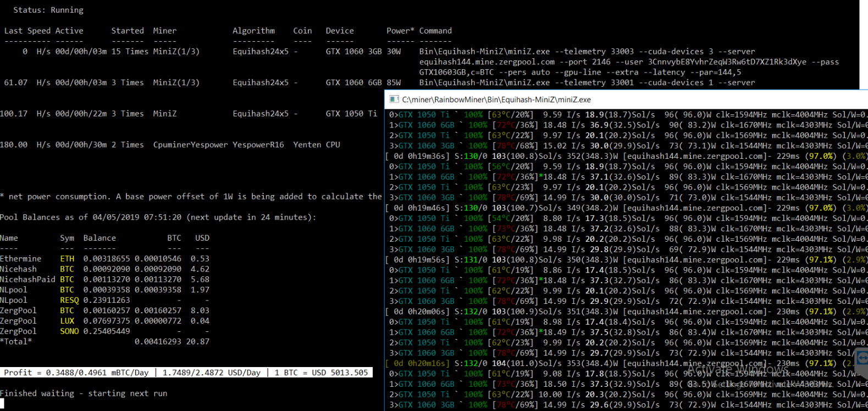
Task: Click the '00d/00h/22m' active time
Action: click(x=81, y=114)
